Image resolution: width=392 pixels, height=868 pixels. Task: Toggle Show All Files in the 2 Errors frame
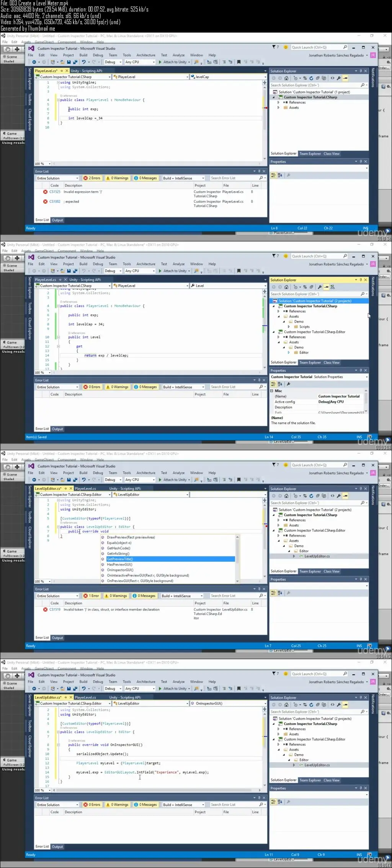pyautogui.click(x=324, y=78)
